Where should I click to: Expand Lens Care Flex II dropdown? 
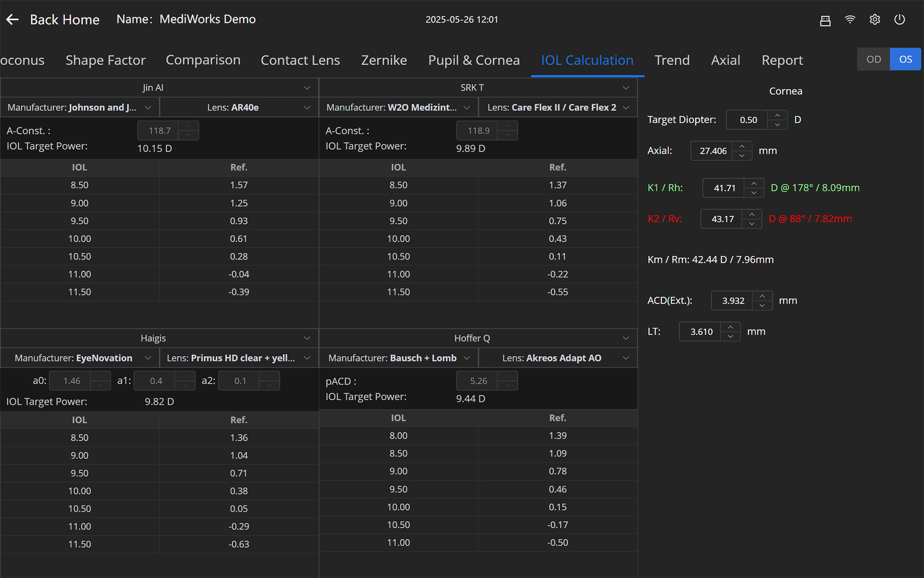click(558, 107)
